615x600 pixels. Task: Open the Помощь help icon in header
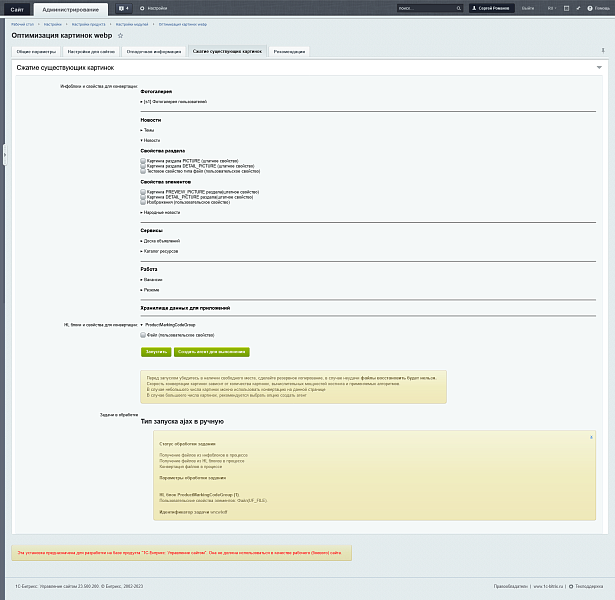(591, 8)
